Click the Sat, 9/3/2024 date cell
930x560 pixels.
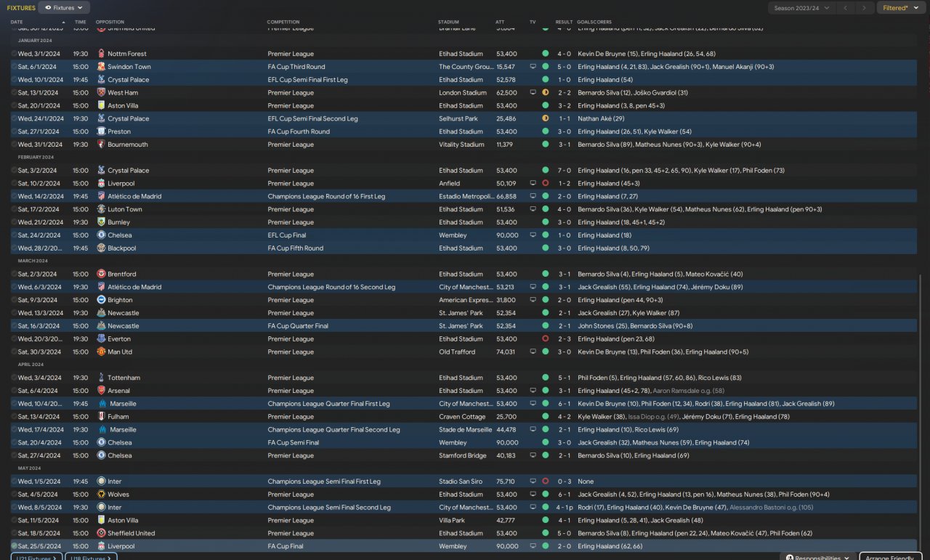tap(38, 300)
